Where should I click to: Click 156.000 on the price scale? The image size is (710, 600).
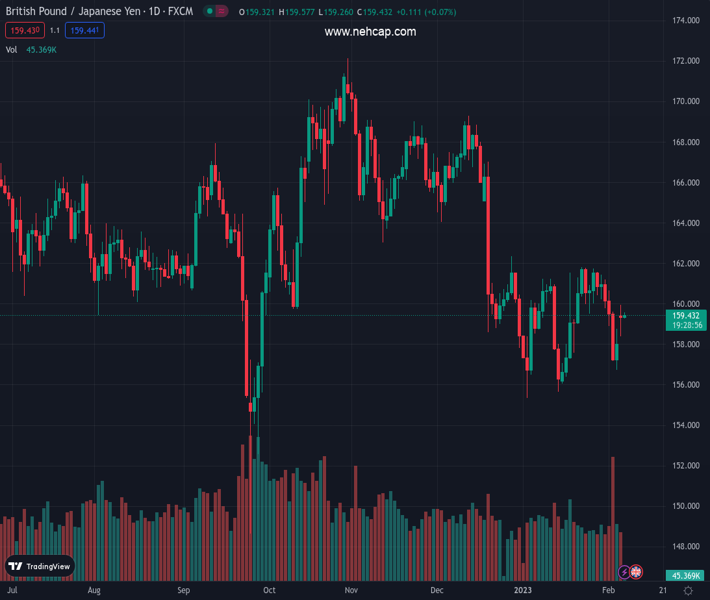(x=685, y=385)
